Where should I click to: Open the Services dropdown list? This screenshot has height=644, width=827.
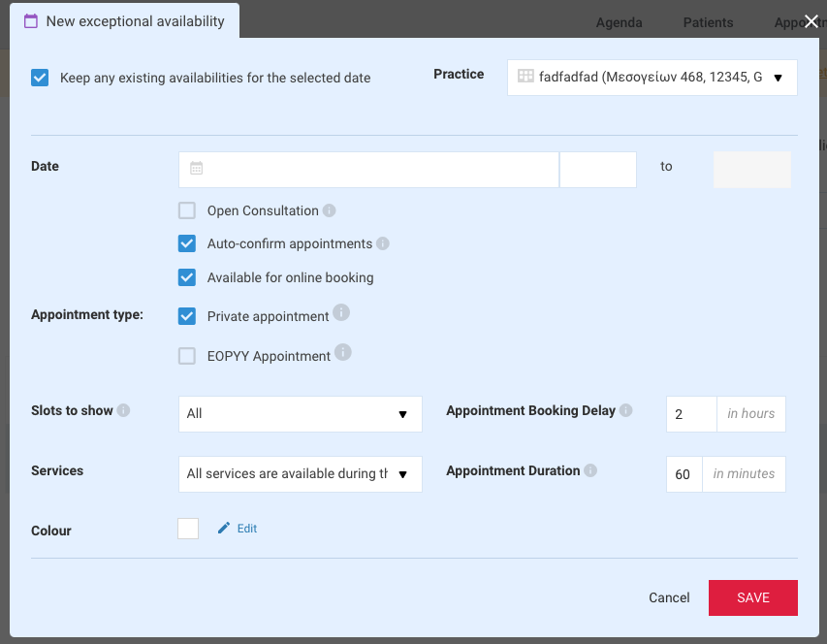point(301,474)
